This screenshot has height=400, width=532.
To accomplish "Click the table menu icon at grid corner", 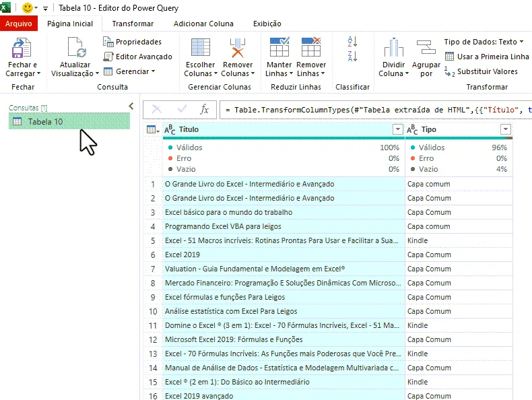I will click(153, 129).
